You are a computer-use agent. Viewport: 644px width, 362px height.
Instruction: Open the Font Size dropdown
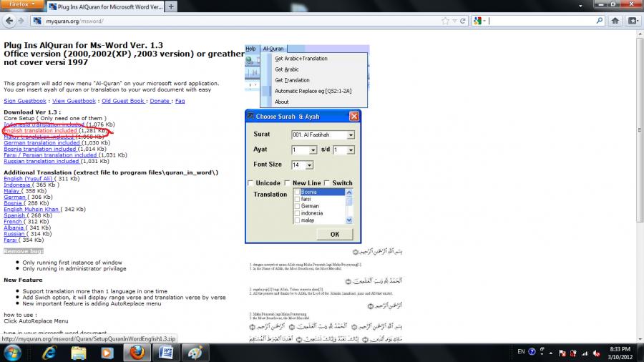(x=309, y=165)
